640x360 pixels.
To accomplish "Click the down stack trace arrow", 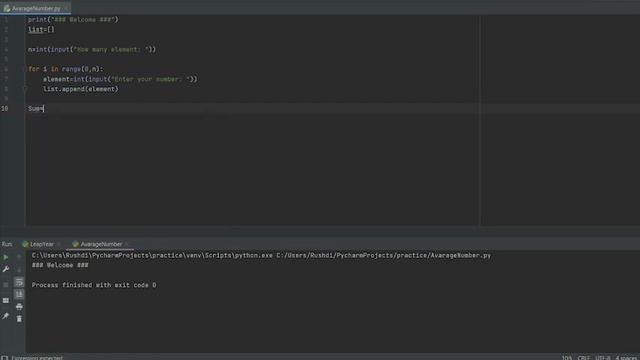I will (19, 269).
